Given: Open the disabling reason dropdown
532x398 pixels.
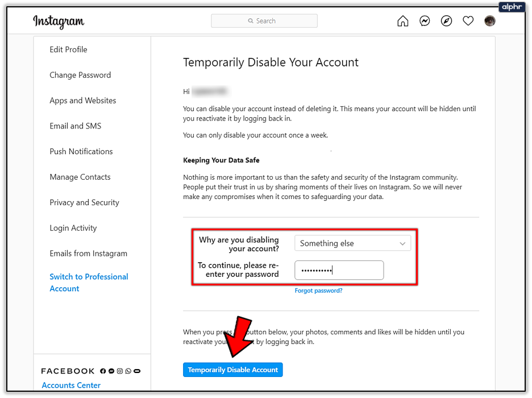Looking at the screenshot, I should pyautogui.click(x=352, y=243).
